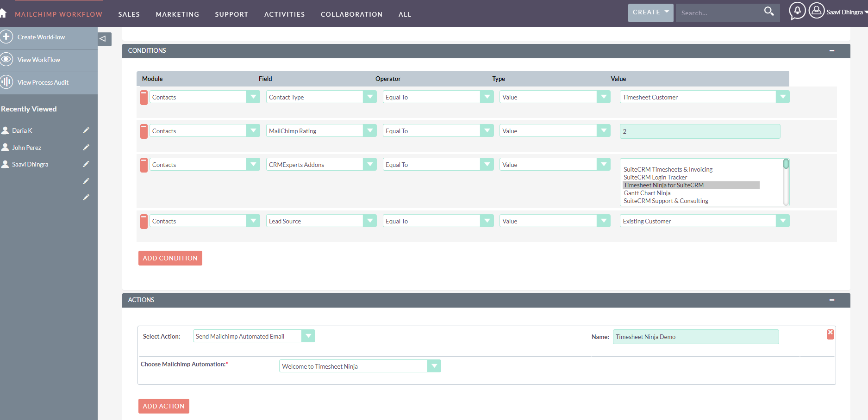Edit Saavi Dhingra using the pencil icon
Viewport: 868px width, 420px height.
pyautogui.click(x=86, y=164)
